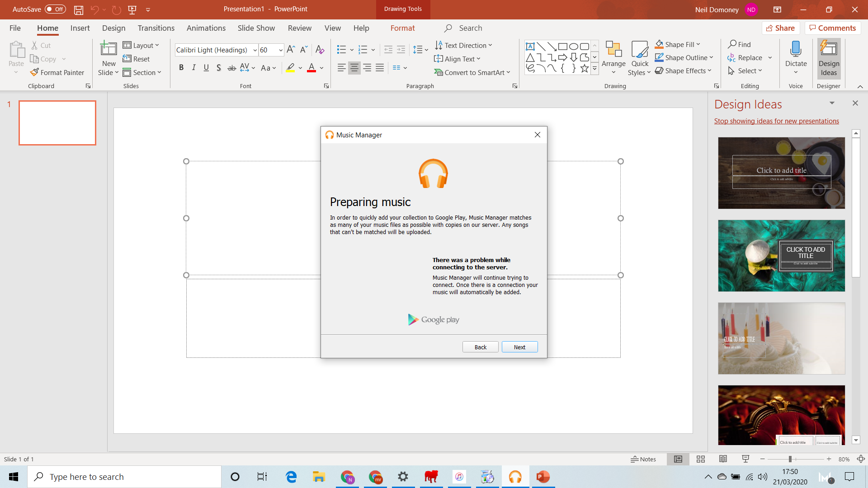Expand the font size dropdown
This screenshot has width=868, height=488.
click(281, 50)
